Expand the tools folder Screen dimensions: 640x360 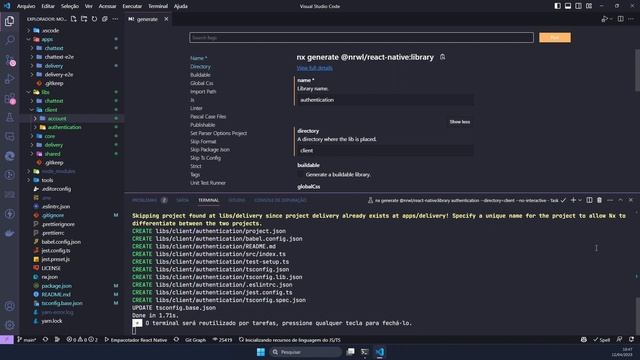pyautogui.click(x=29, y=180)
